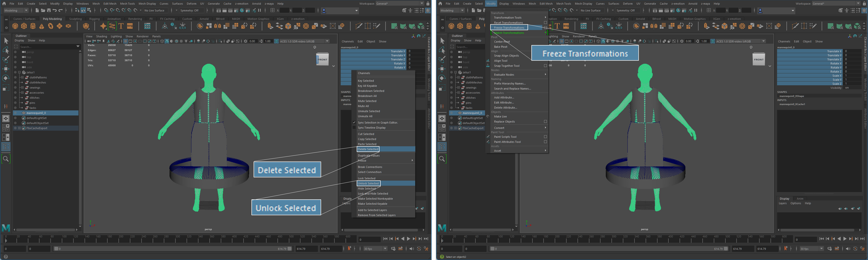Open Channels menu in right window Channel Box
Image resolution: width=868 pixels, height=260 pixels.
pos(784,41)
